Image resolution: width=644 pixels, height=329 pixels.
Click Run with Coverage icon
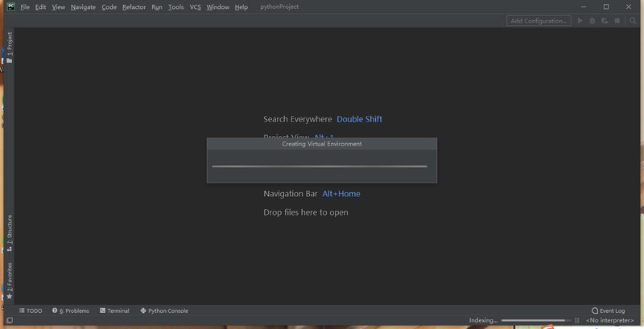(605, 21)
